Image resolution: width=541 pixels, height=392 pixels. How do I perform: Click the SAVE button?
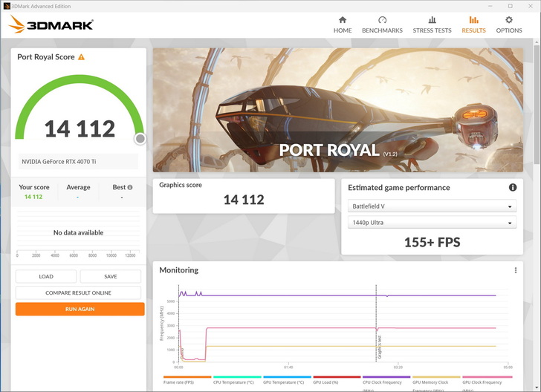click(x=111, y=276)
